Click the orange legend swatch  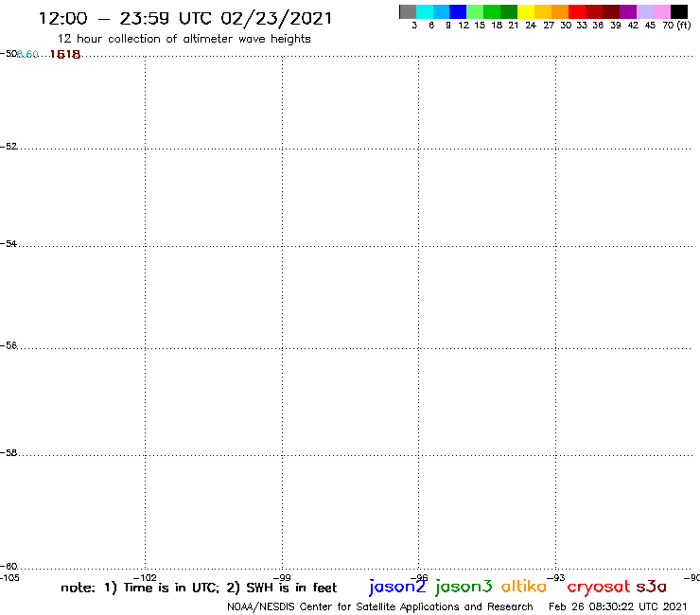pyautogui.click(x=560, y=11)
